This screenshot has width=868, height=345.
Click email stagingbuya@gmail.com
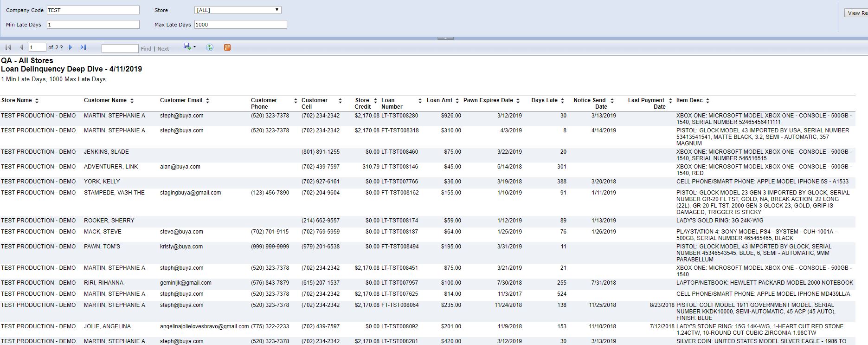pyautogui.click(x=190, y=193)
